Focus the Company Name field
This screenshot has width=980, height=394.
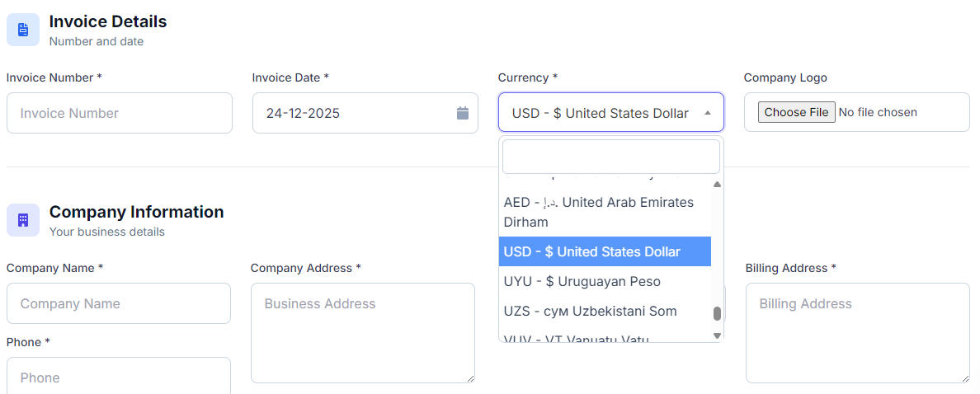tap(118, 303)
